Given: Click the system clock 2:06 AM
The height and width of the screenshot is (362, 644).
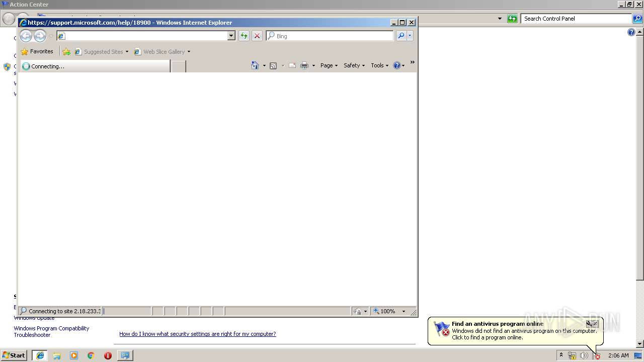Looking at the screenshot, I should 618,355.
